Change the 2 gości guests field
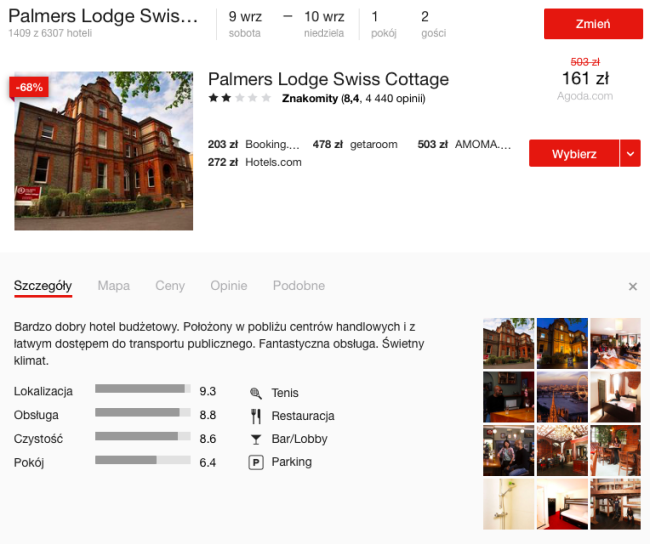650x544 pixels. 434,24
